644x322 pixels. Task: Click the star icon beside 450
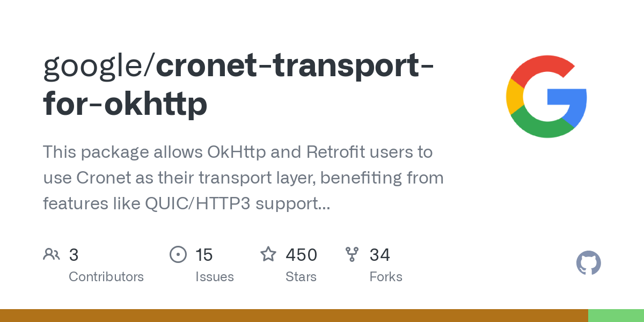(x=268, y=254)
